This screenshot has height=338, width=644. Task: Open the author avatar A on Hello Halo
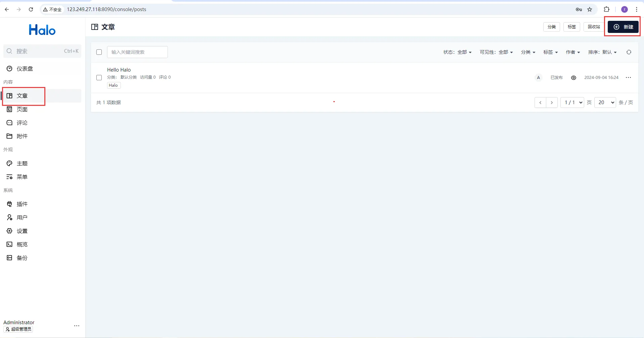tap(539, 78)
